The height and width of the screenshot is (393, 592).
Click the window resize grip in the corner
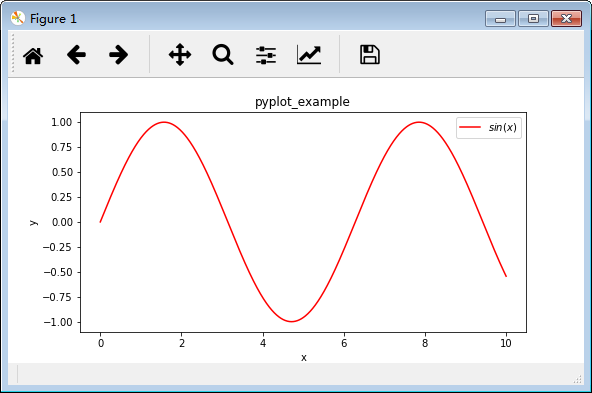click(x=578, y=379)
